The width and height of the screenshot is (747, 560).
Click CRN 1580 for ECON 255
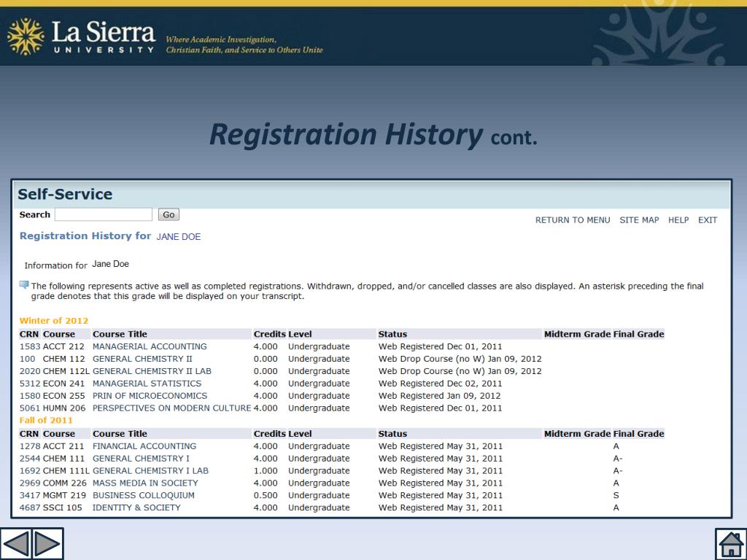[29, 396]
